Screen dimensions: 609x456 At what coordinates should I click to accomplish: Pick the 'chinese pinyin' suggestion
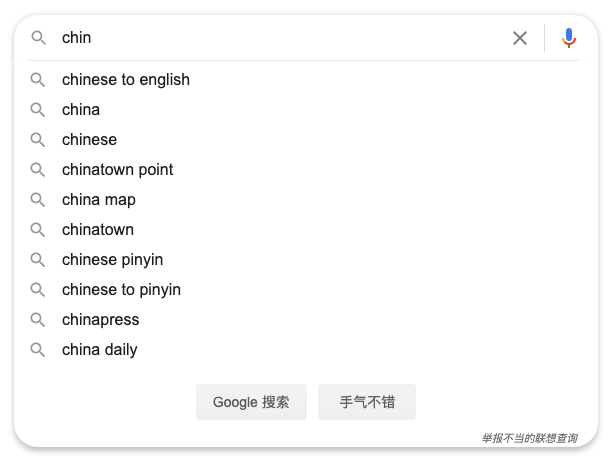112,260
